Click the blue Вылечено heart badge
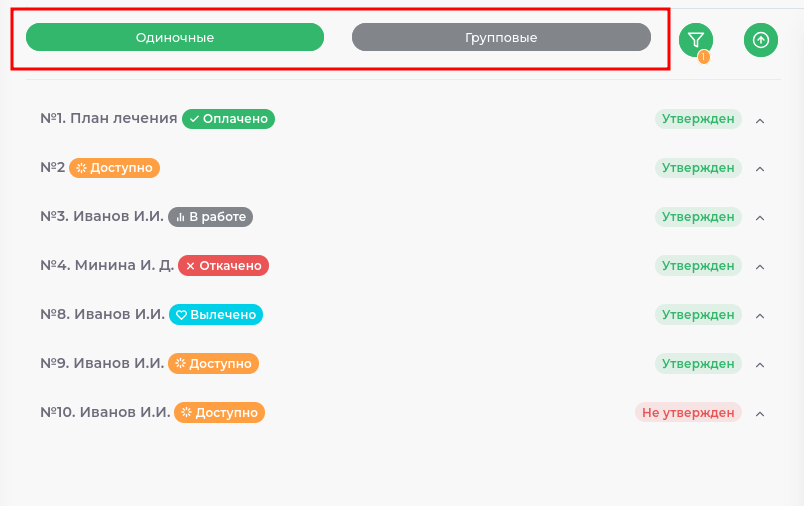Viewport: 804px width, 506px height. coord(216,314)
